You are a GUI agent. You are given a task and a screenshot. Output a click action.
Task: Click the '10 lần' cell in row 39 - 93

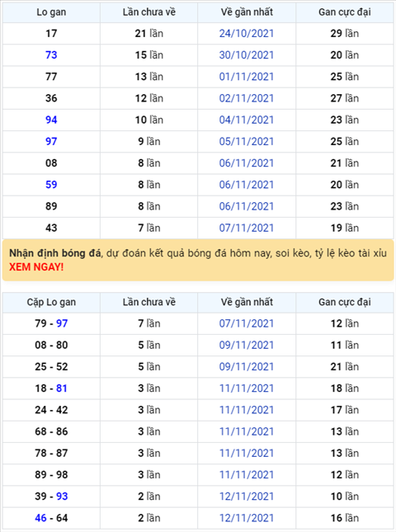(345, 497)
